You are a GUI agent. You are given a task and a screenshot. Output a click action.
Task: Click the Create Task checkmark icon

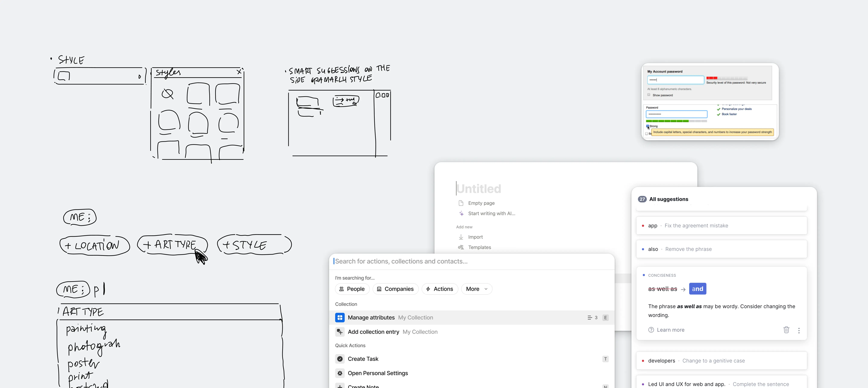[x=340, y=359]
